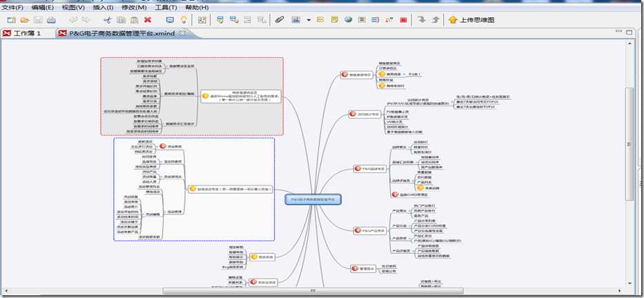This screenshot has height=298, width=644.
Task: Click the red X delete icon
Action: 148,20
